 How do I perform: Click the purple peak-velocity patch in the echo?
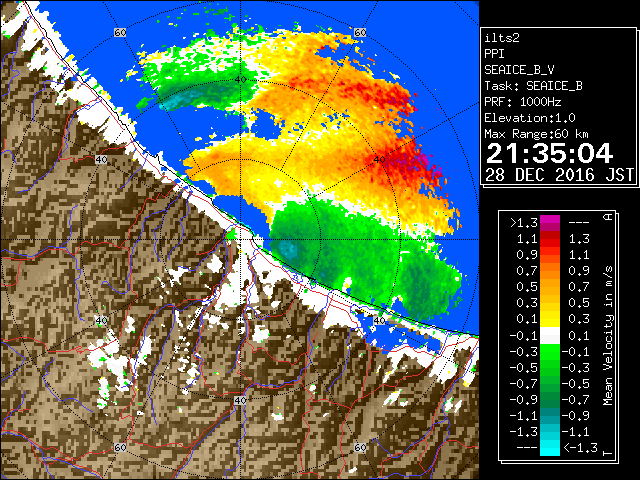click(x=424, y=160)
